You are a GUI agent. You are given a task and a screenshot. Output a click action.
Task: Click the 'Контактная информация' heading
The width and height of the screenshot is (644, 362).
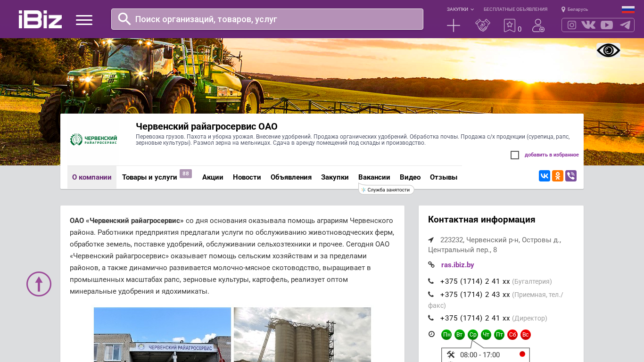(x=481, y=220)
